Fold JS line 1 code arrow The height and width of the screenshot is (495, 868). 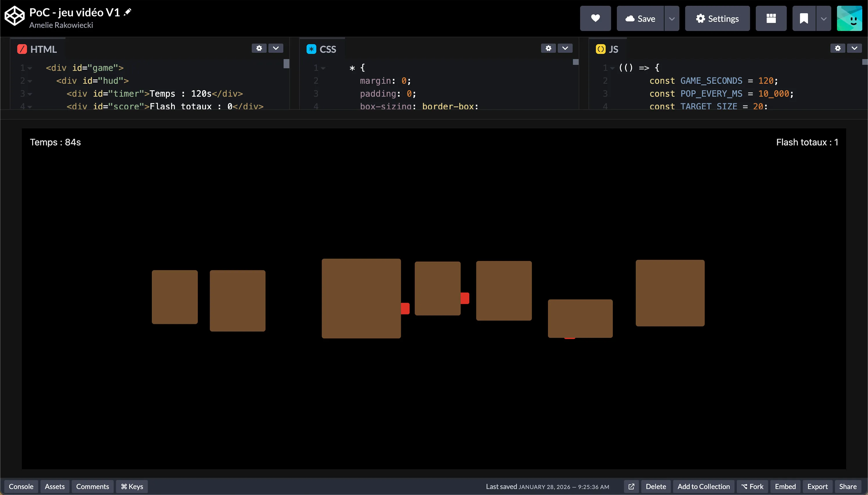612,68
